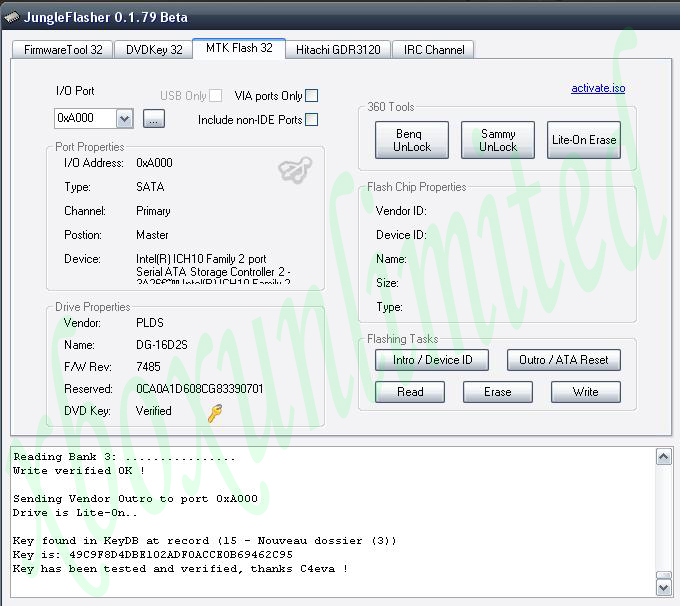Open the DVDKey 32 tab
The image size is (680, 606).
coord(154,49)
